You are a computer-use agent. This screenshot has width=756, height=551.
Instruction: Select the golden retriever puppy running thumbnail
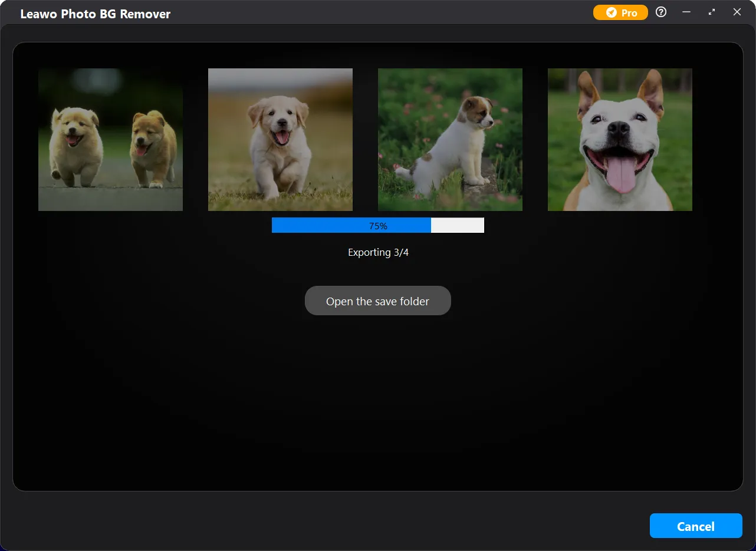click(280, 140)
